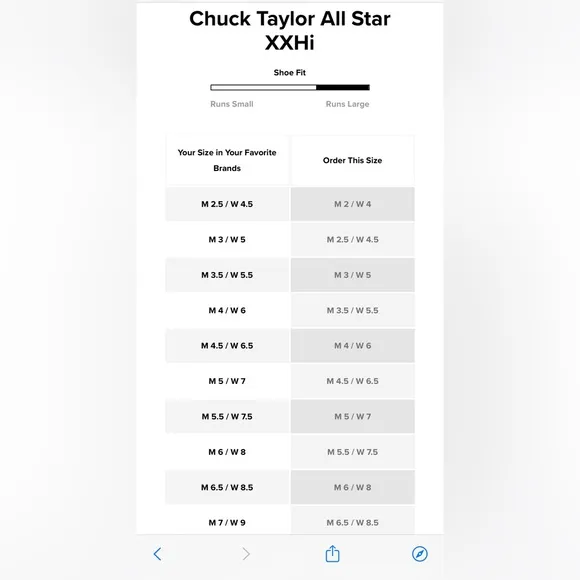
Task: Select row M 2.5 / W 4.5
Action: pyautogui.click(x=227, y=204)
